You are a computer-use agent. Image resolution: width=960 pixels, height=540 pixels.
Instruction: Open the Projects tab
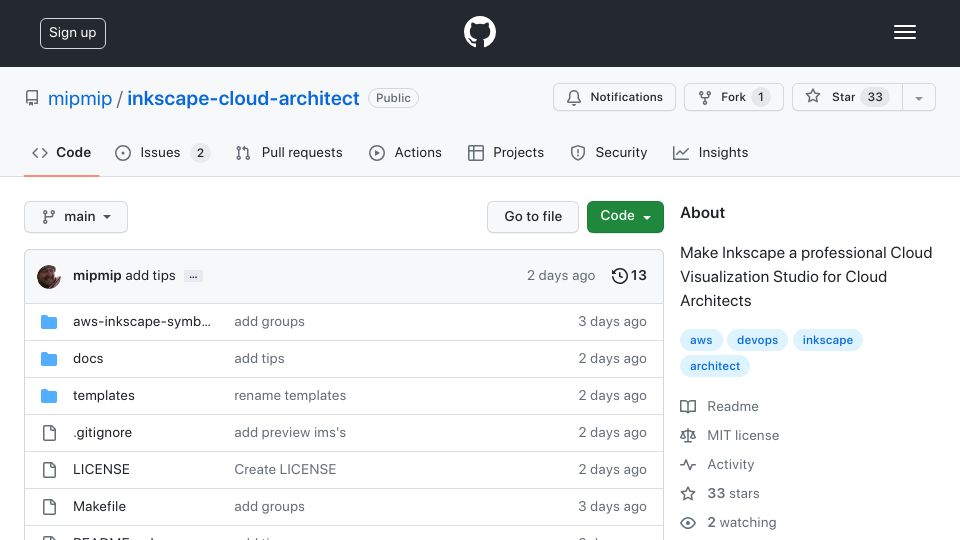coord(506,152)
